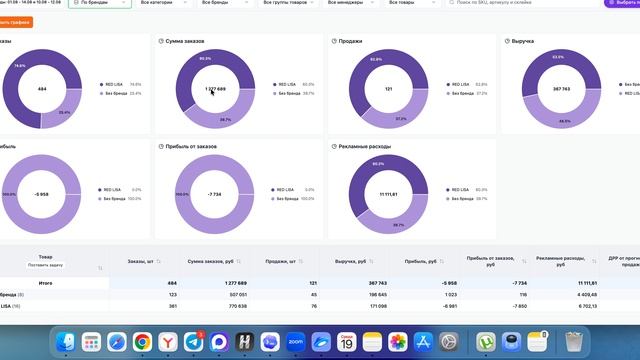Click value -7 850 in LISA row
This screenshot has height=360, width=640.
point(520,306)
